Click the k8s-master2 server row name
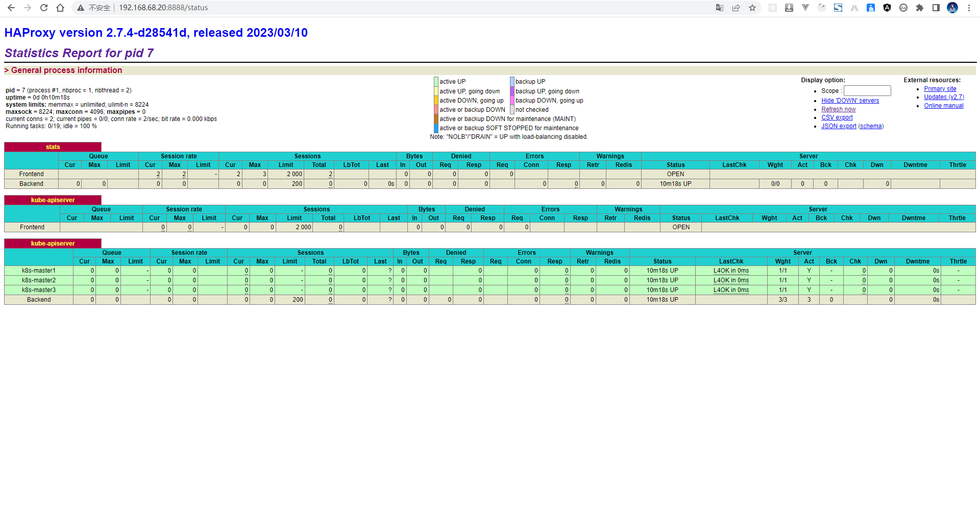This screenshot has width=980, height=508. point(39,280)
